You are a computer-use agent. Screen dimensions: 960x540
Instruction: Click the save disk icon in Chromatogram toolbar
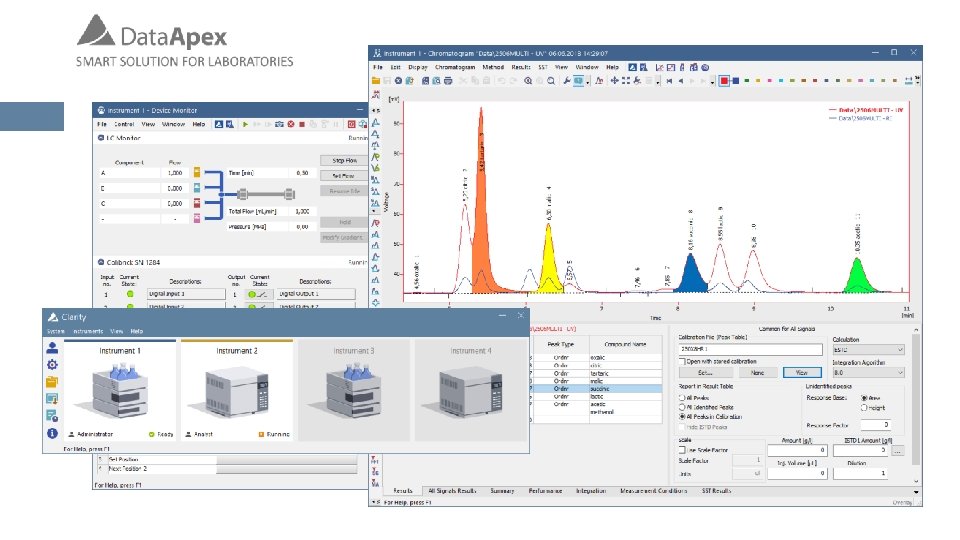387,81
